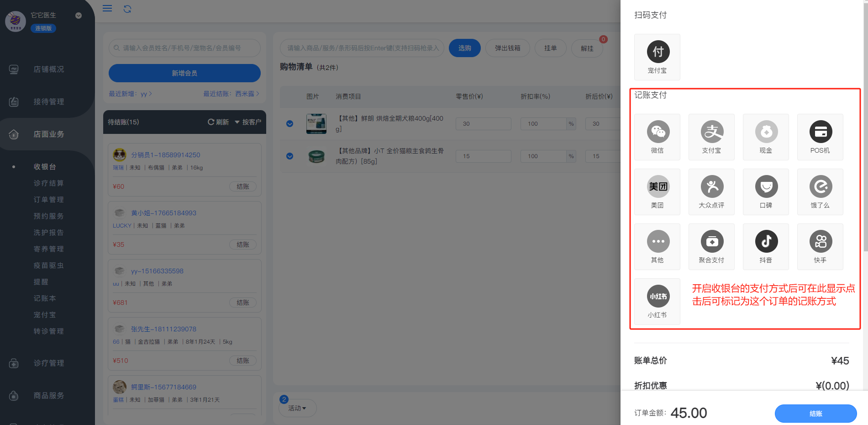Choose 微信 as payment method
This screenshot has width=868, height=425.
tap(657, 137)
